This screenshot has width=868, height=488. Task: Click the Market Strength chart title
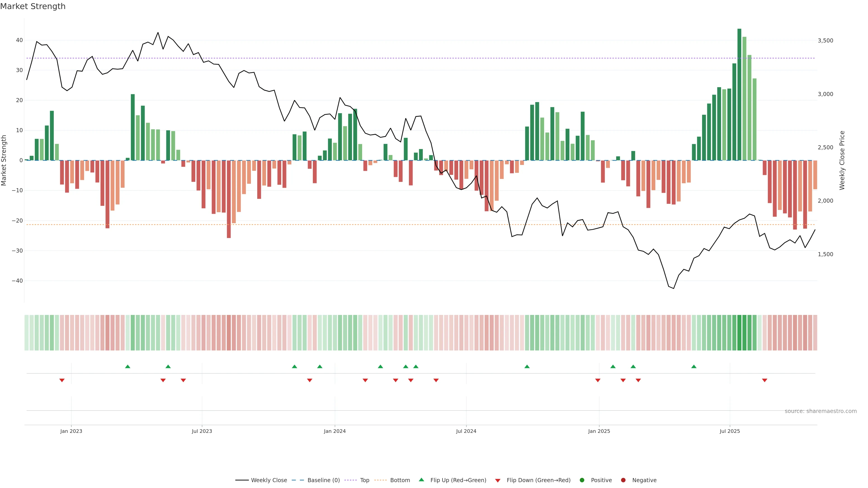pos(33,6)
